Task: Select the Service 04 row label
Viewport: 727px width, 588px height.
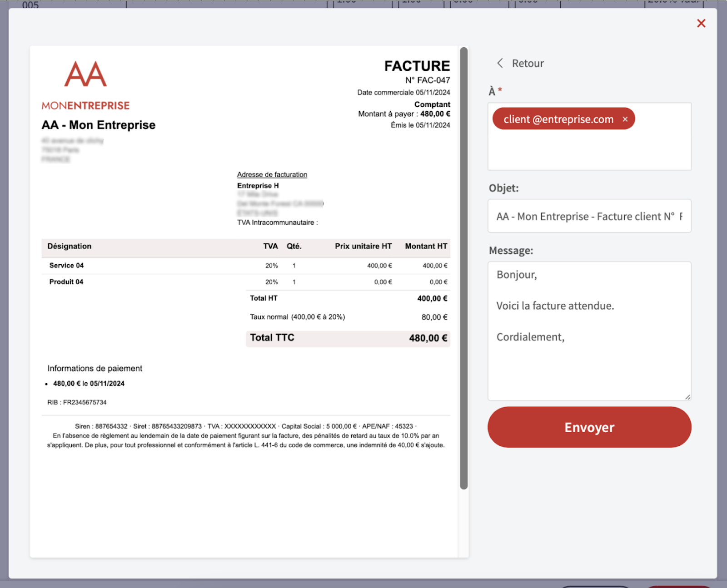Action: point(66,265)
